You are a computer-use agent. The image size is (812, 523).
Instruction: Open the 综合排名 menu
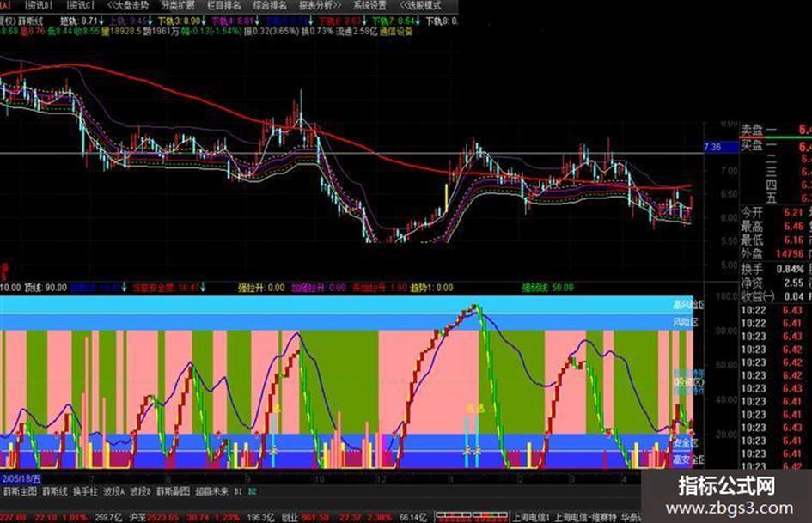pyautogui.click(x=270, y=6)
